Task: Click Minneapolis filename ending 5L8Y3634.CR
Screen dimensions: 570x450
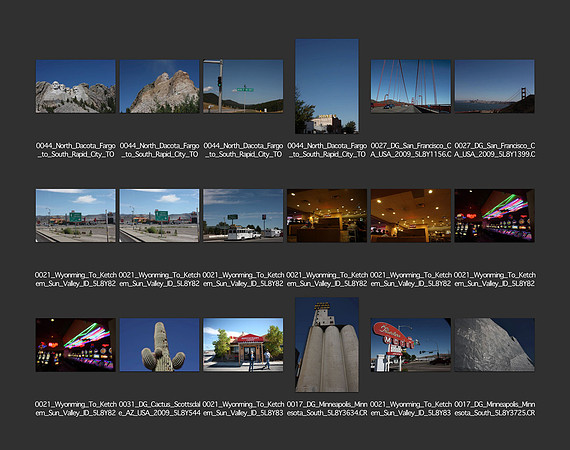Action: [x=327, y=409]
